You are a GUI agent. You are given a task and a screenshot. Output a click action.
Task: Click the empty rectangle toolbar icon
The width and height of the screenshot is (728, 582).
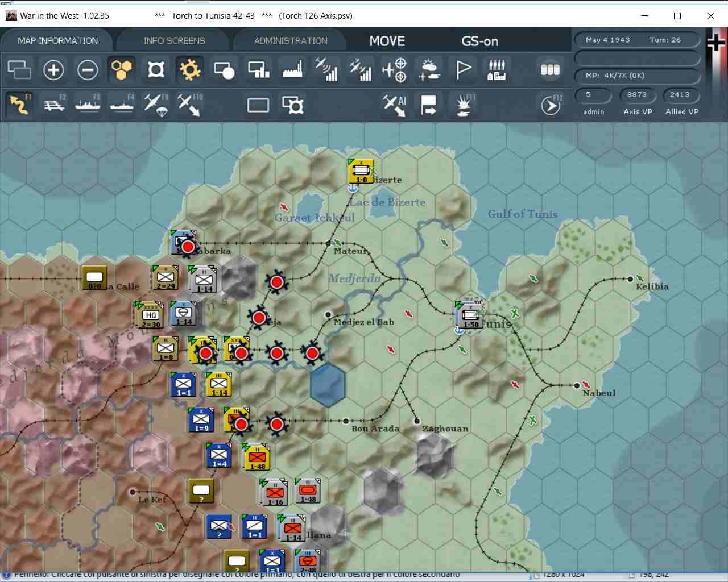pyautogui.click(x=258, y=105)
